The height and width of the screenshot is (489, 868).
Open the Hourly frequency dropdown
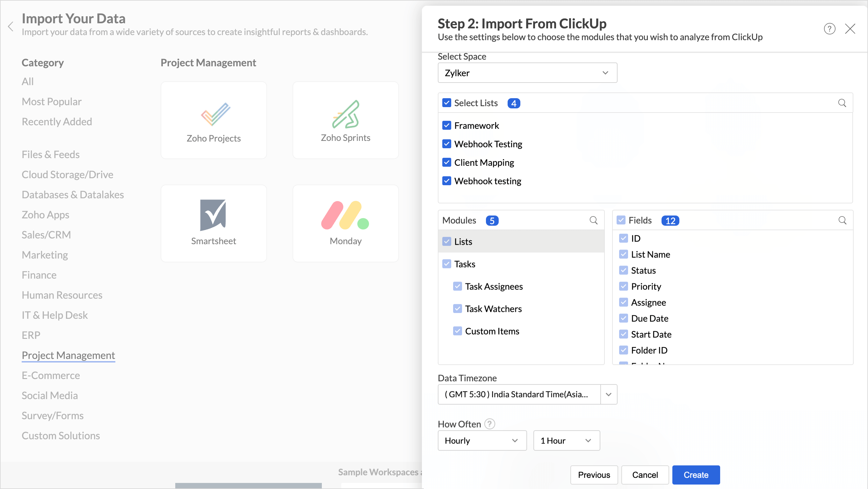tap(482, 441)
